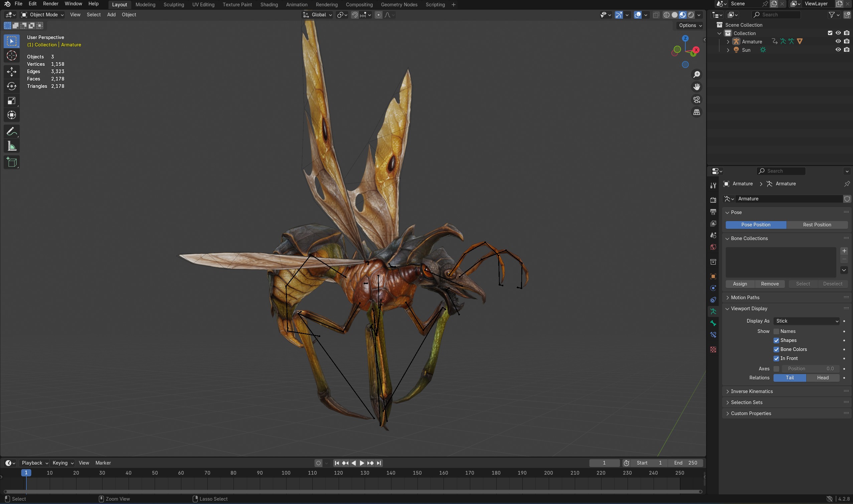Screen dimensions: 853x504
Task: Open the Bone properties tab
Action: click(713, 323)
